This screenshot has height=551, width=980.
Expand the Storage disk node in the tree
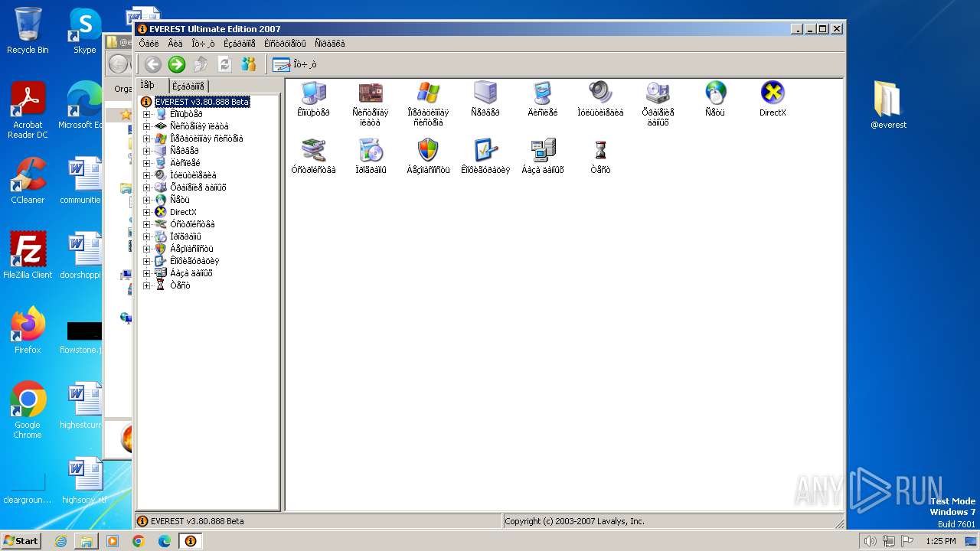[147, 187]
